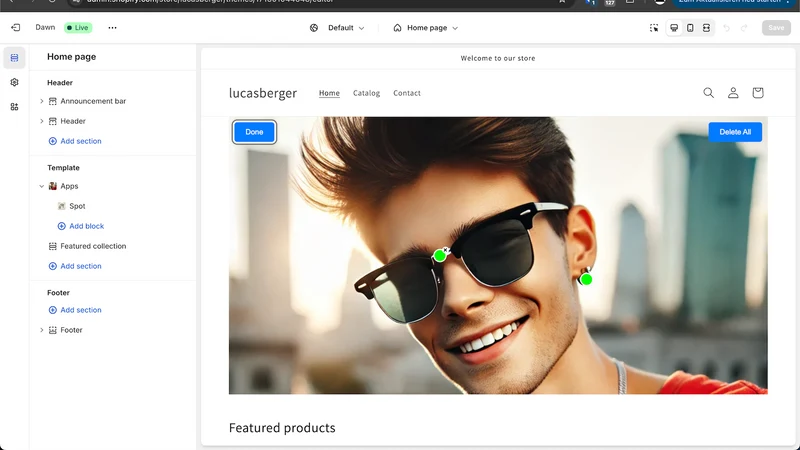The image size is (800, 450).
Task: Open the Home menu link in preview
Action: tap(329, 93)
